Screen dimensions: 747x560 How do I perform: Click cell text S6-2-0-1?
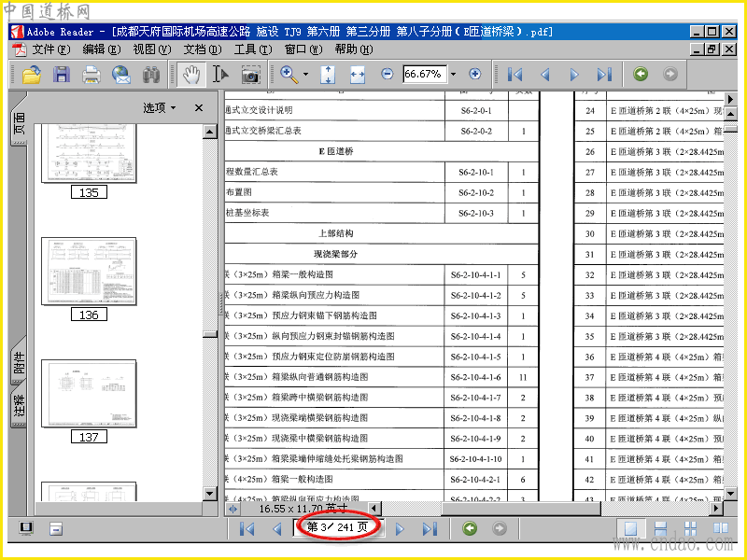pyautogui.click(x=476, y=110)
